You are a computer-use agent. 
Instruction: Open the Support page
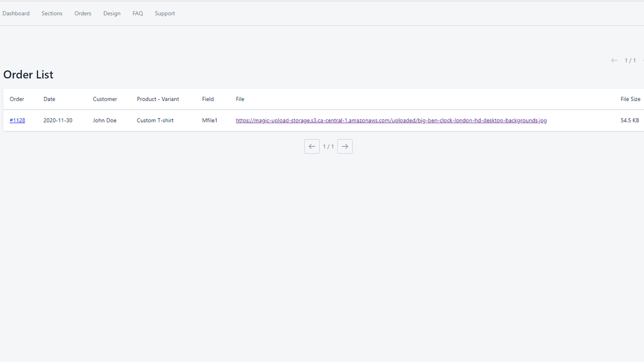165,14
